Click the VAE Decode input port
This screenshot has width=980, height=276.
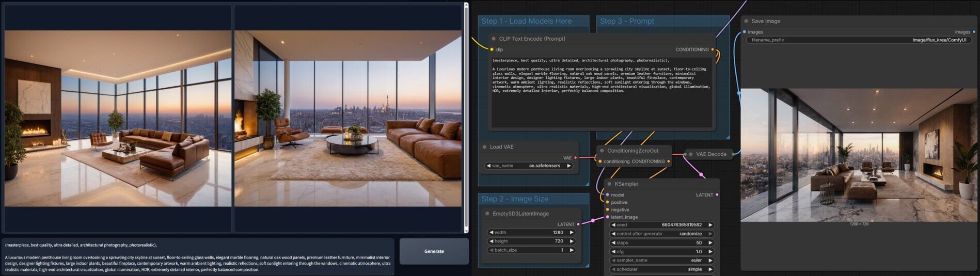(x=685, y=154)
